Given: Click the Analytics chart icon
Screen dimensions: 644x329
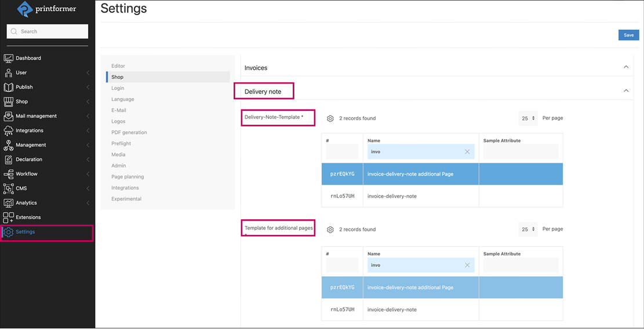Looking at the screenshot, I should [8, 203].
